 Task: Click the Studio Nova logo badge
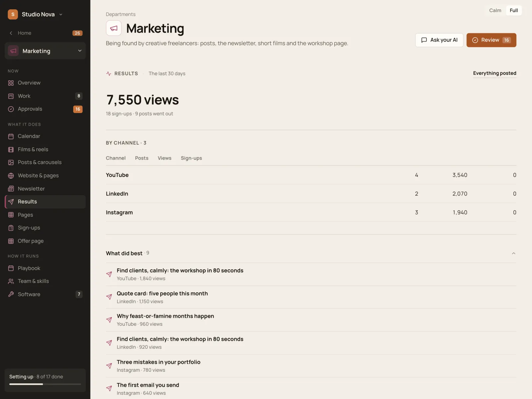(13, 14)
